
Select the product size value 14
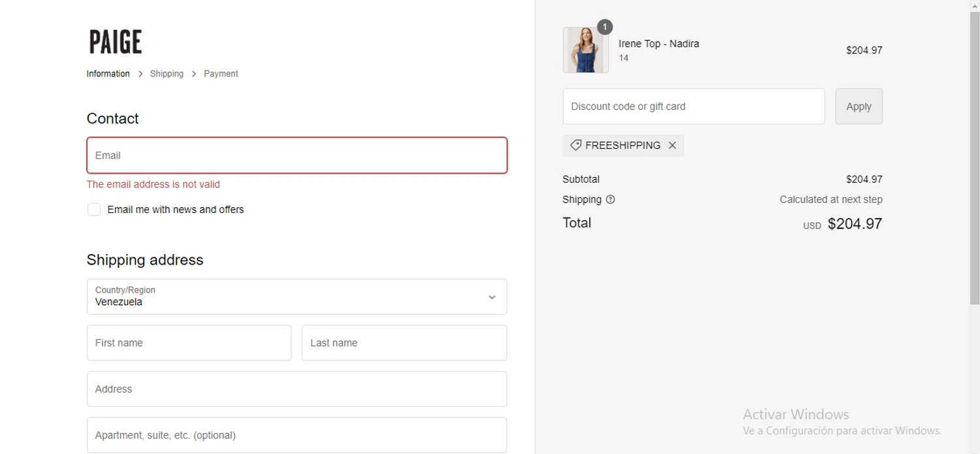624,58
